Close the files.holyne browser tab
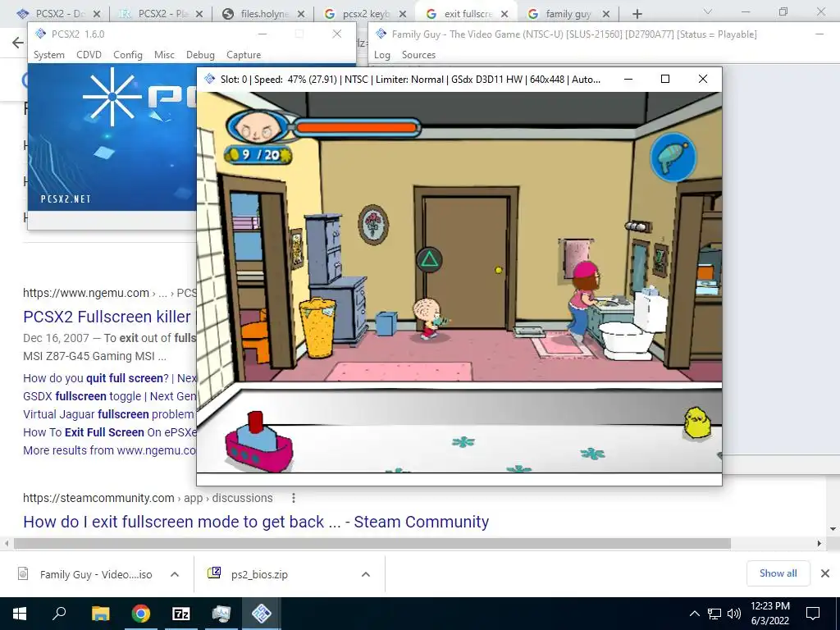The image size is (840, 630). 300,14
